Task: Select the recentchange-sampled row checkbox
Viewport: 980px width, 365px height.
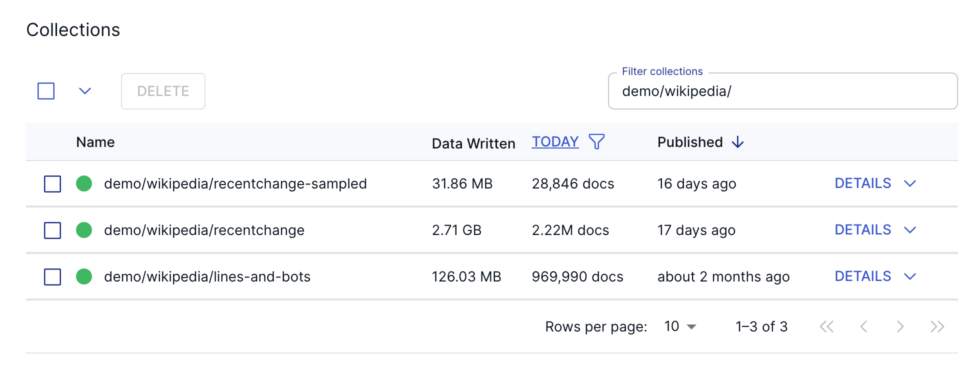Action: point(52,183)
